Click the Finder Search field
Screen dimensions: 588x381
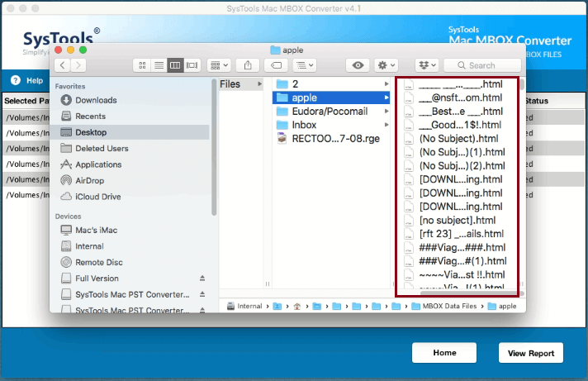click(x=482, y=65)
